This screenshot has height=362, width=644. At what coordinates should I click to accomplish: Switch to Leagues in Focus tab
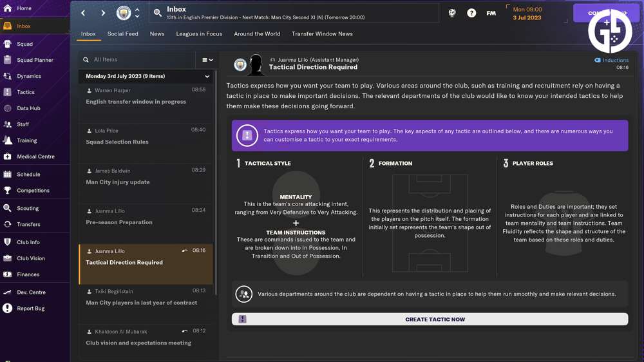(199, 33)
